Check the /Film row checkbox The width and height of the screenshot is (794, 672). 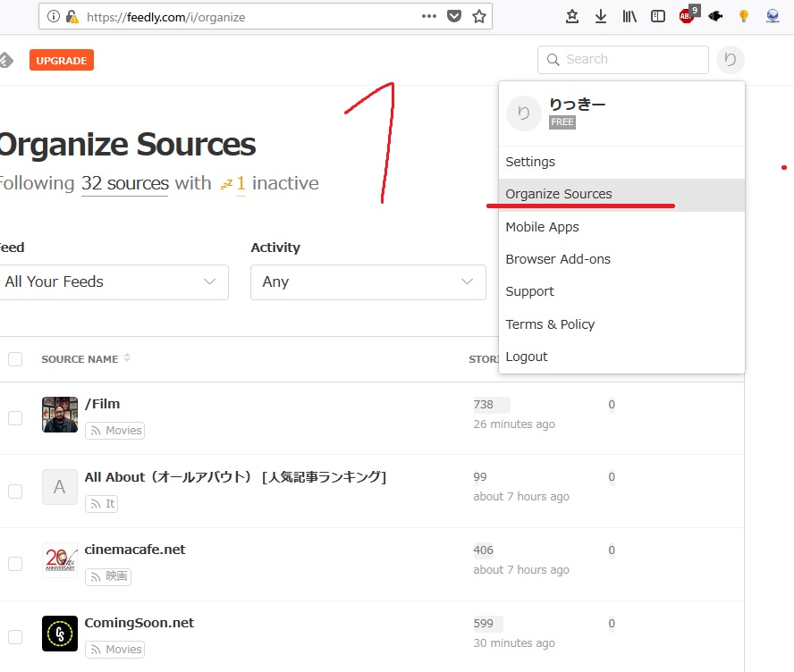point(15,418)
